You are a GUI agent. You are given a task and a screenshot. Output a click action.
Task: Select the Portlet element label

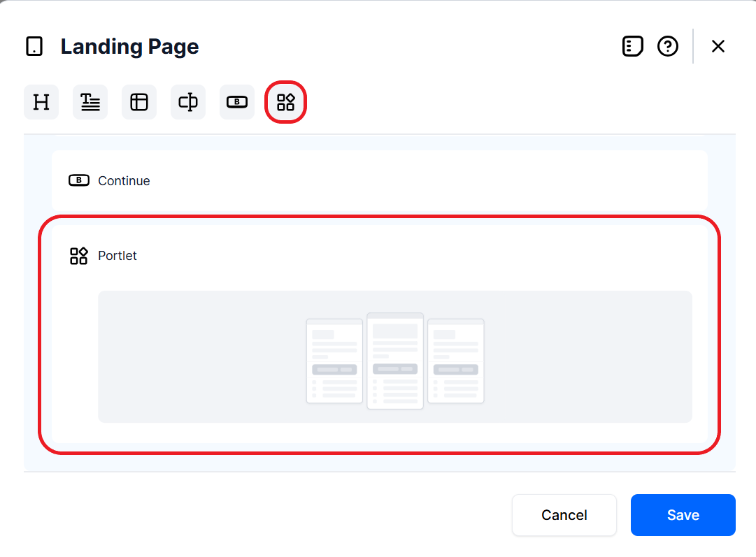[x=117, y=256]
